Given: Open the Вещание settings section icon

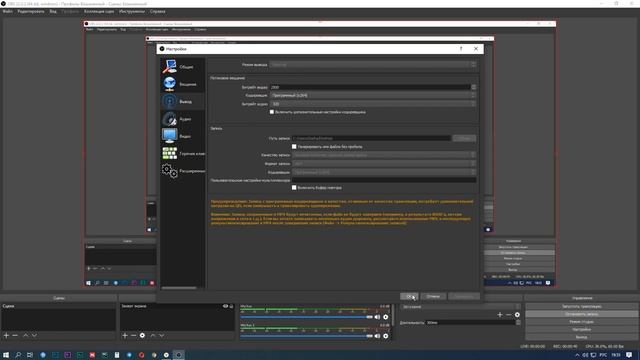Looking at the screenshot, I should point(169,84).
